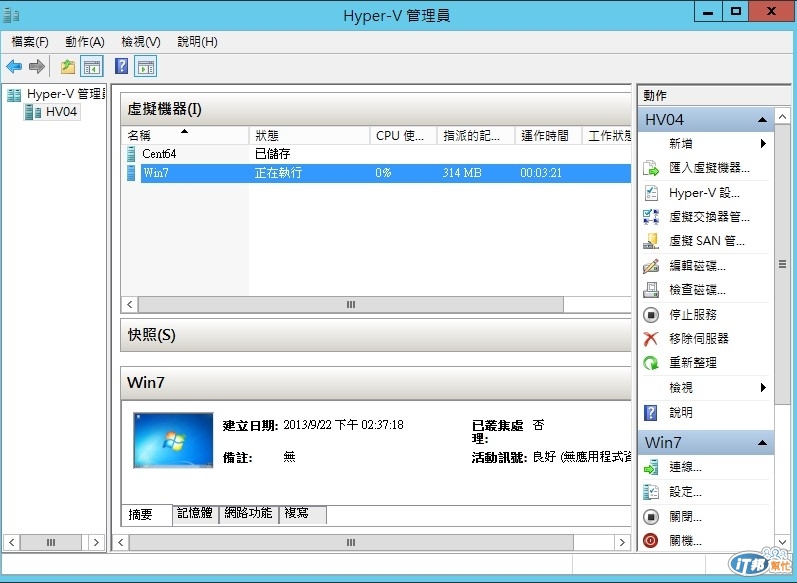
Task: Switch to the 複寫 tab
Action: [x=302, y=513]
